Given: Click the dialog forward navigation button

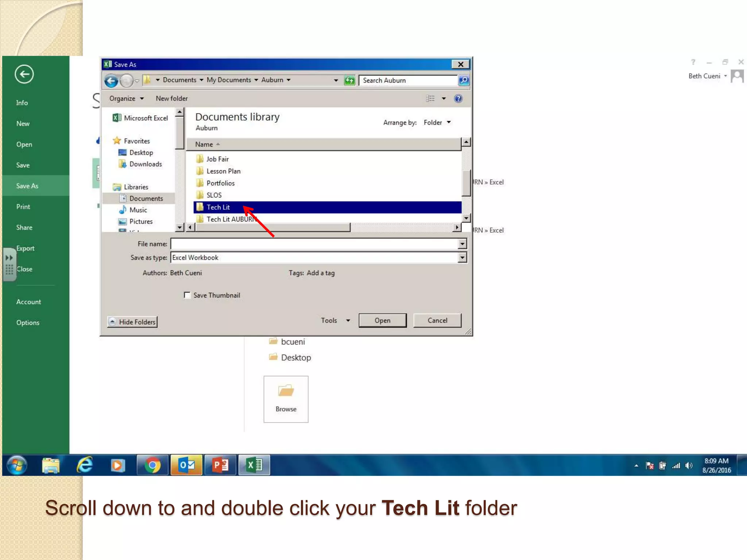Looking at the screenshot, I should tap(126, 81).
